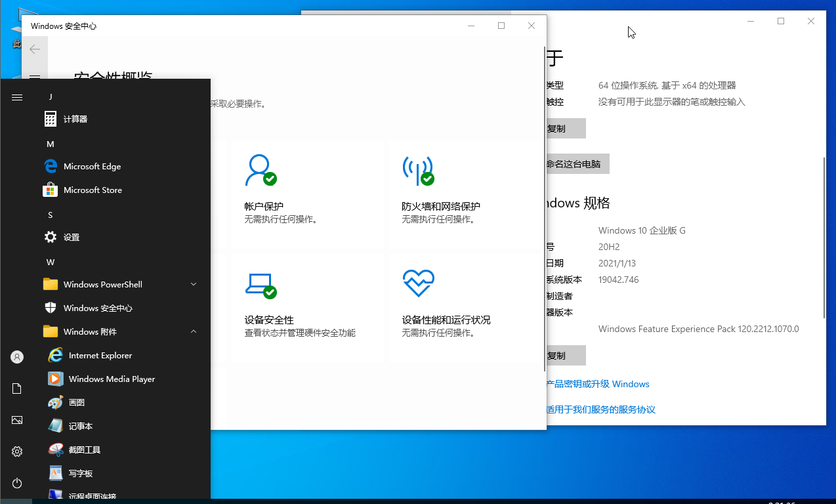836x504 pixels.
Task: Click the letter J group header
Action: tap(51, 96)
